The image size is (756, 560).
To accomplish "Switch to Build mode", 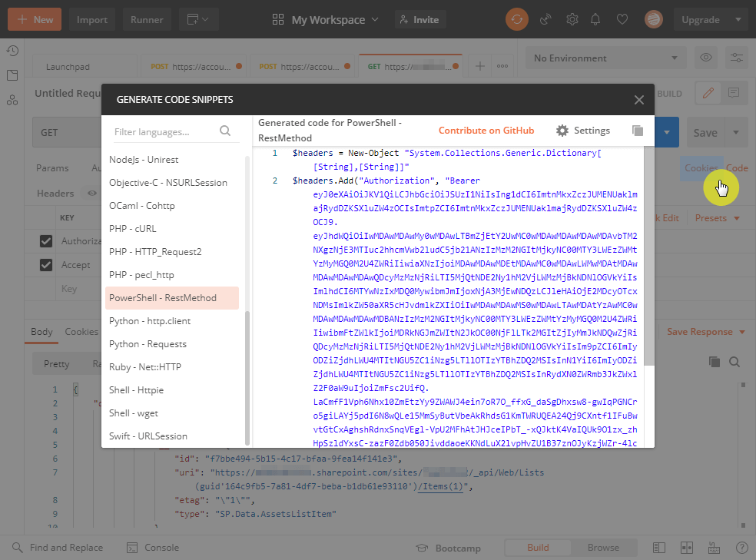I will (x=538, y=548).
